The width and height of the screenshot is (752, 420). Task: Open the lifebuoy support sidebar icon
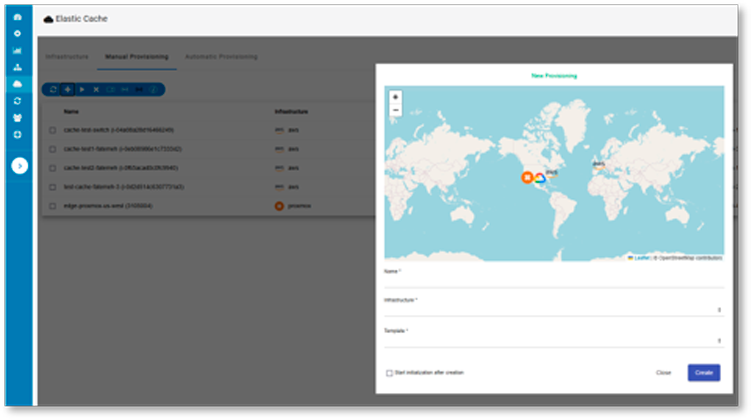click(17, 135)
